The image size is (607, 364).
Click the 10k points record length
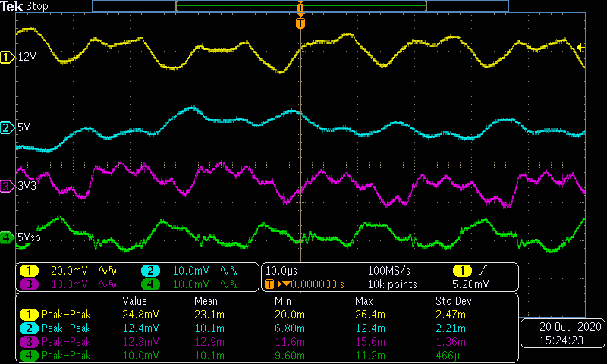pos(392,284)
